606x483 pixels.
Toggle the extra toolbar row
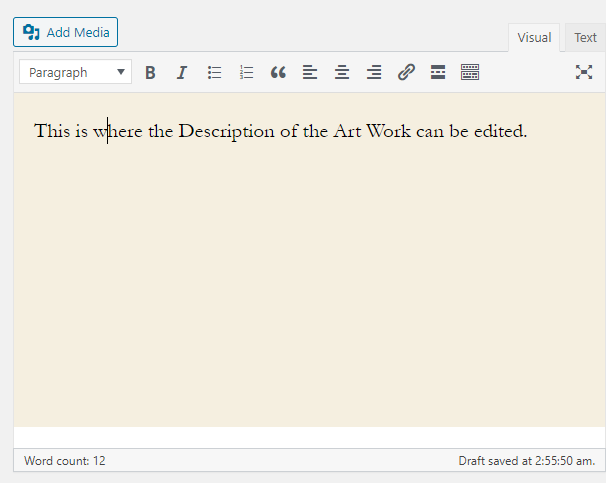(x=470, y=72)
